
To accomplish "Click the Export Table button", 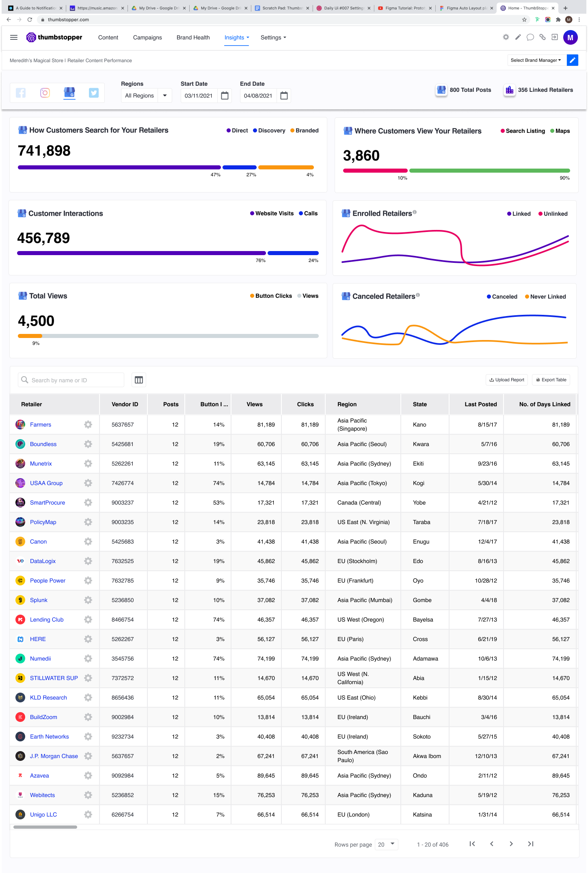I will pyautogui.click(x=551, y=380).
